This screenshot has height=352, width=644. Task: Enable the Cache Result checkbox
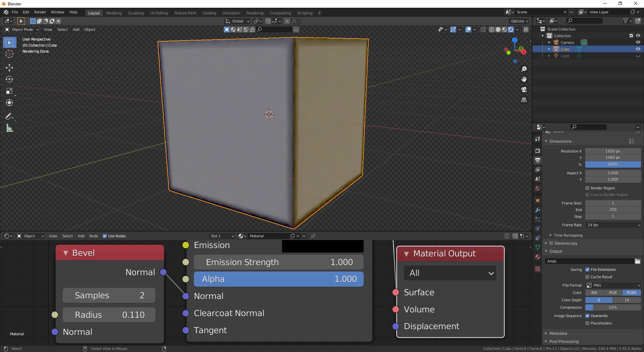(587, 277)
